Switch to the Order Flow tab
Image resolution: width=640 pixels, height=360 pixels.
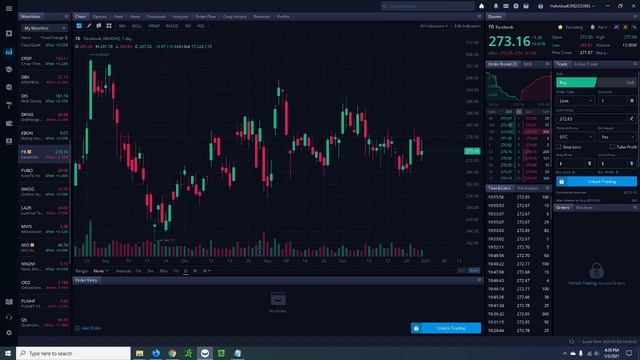[x=205, y=17]
